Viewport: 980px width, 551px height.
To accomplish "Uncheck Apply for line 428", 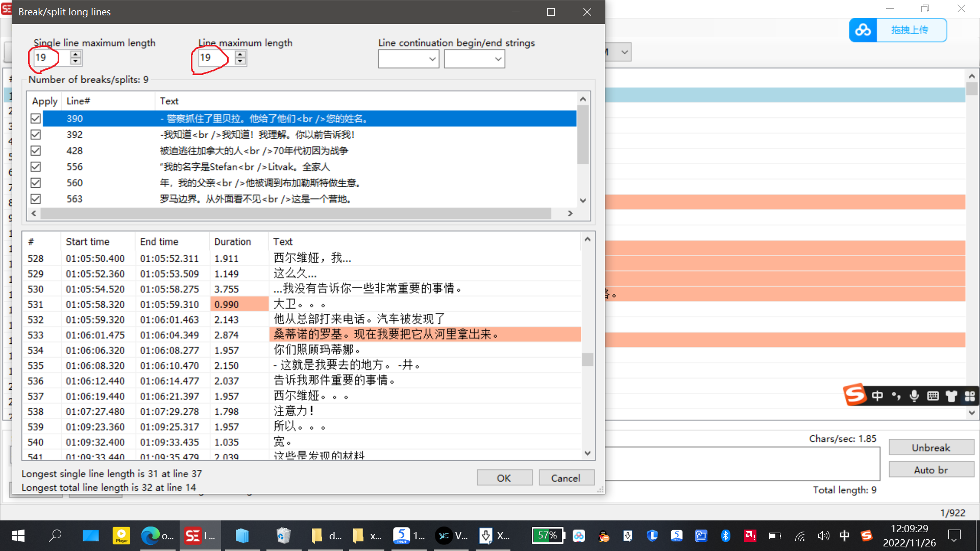I will (x=35, y=151).
